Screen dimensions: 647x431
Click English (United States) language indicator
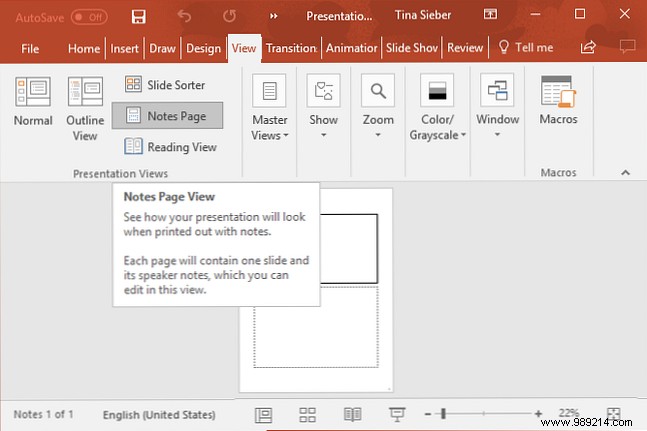pyautogui.click(x=159, y=415)
